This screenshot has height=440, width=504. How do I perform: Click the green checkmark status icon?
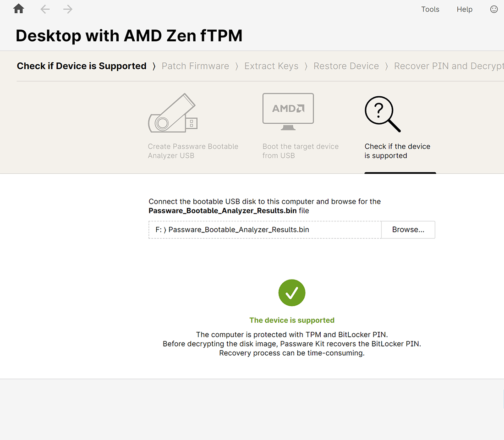(292, 293)
